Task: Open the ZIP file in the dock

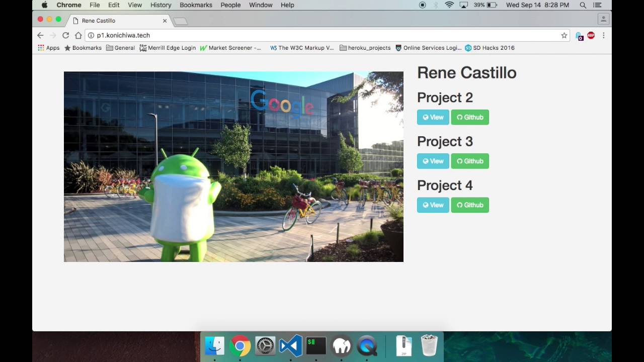Action: (x=404, y=346)
